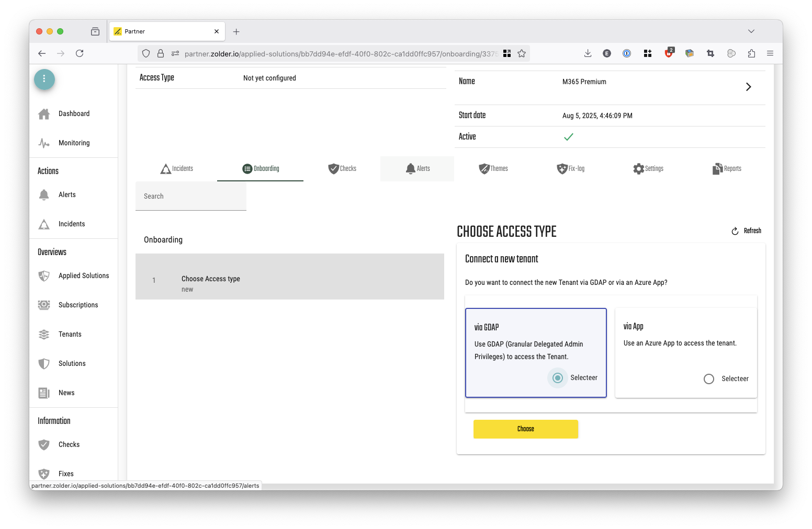Click the Search input field
Screen dimensions: 812x529
pos(190,197)
